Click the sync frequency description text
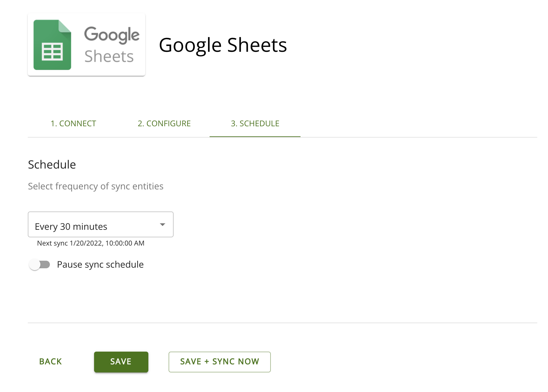The width and height of the screenshot is (548, 392). tap(96, 186)
